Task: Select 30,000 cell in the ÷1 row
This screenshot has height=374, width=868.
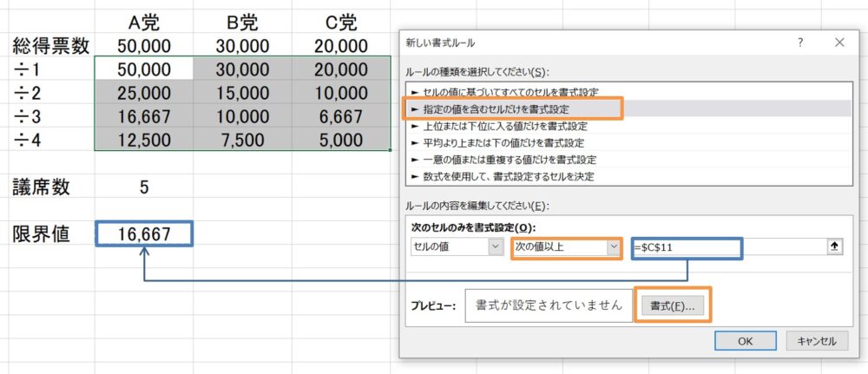Action: [242, 69]
